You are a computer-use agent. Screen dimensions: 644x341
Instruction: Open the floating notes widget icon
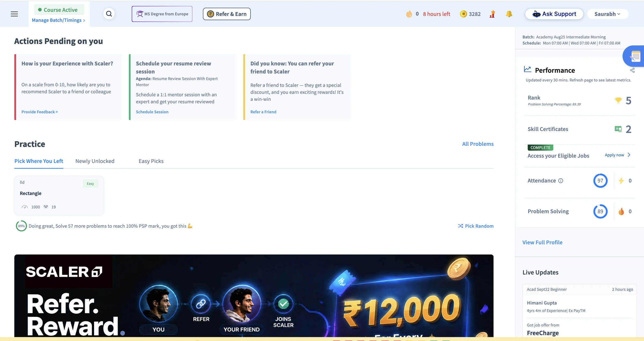click(x=635, y=56)
